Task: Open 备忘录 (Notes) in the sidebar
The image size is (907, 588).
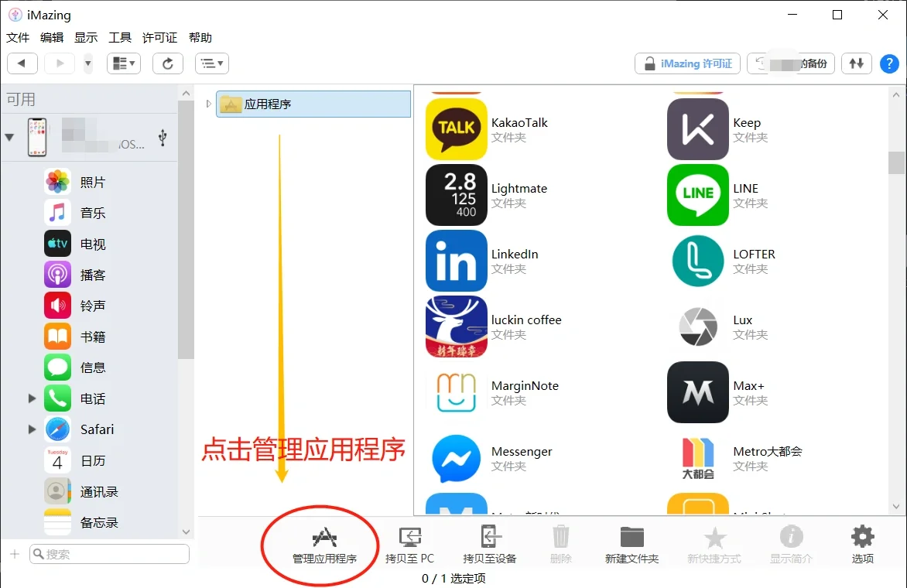Action: point(93,521)
